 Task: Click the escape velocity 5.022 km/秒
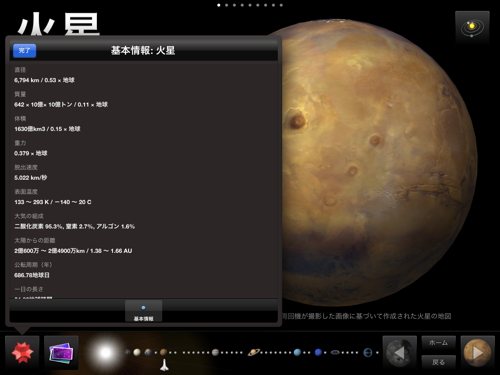30,177
